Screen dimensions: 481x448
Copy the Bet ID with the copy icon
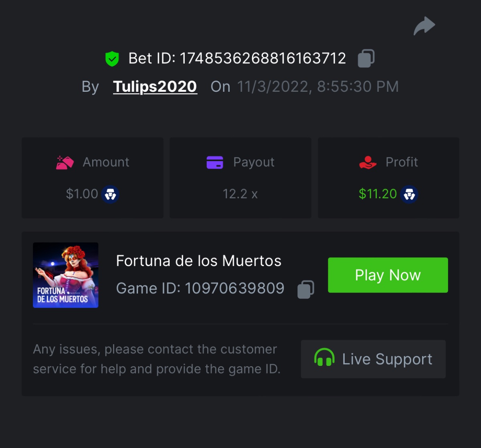[x=366, y=59]
